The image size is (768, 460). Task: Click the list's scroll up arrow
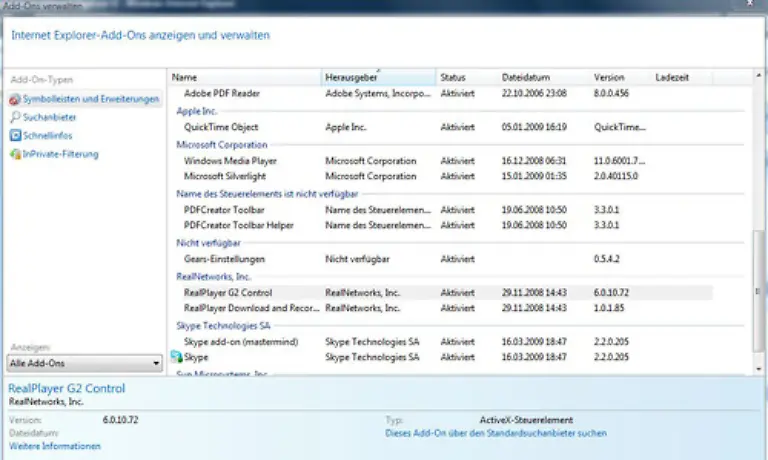point(759,75)
